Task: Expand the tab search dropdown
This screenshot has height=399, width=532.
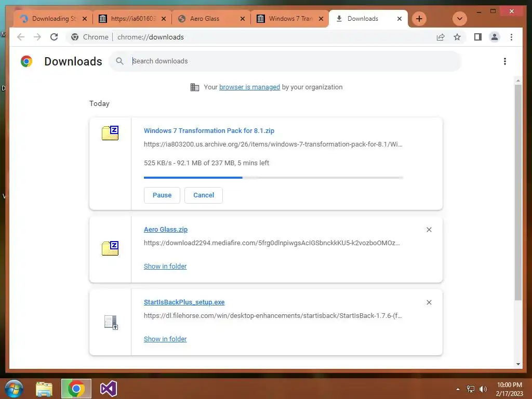Action: click(460, 19)
